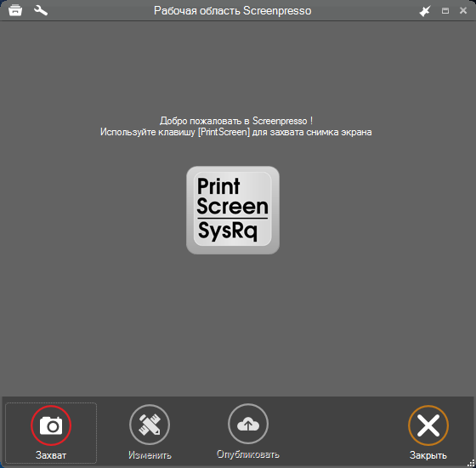
Task: Click the Print Screen SysRq key image
Action: click(x=233, y=210)
